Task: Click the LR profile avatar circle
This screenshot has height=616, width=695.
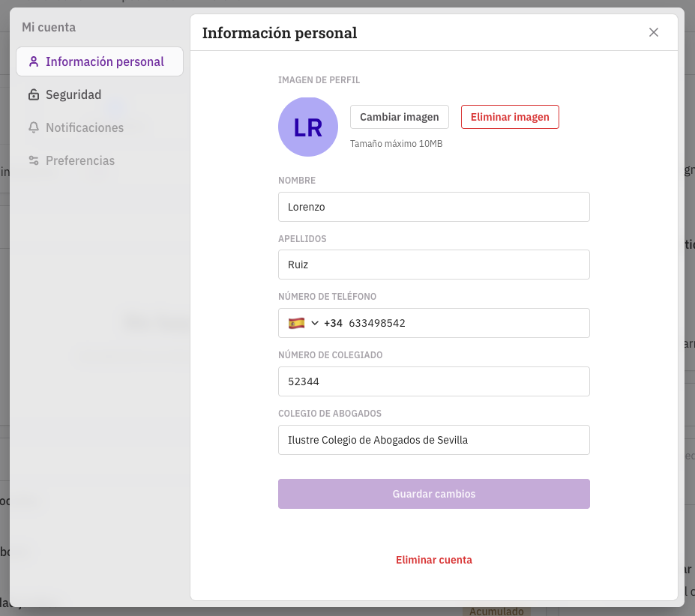Action: 307,127
